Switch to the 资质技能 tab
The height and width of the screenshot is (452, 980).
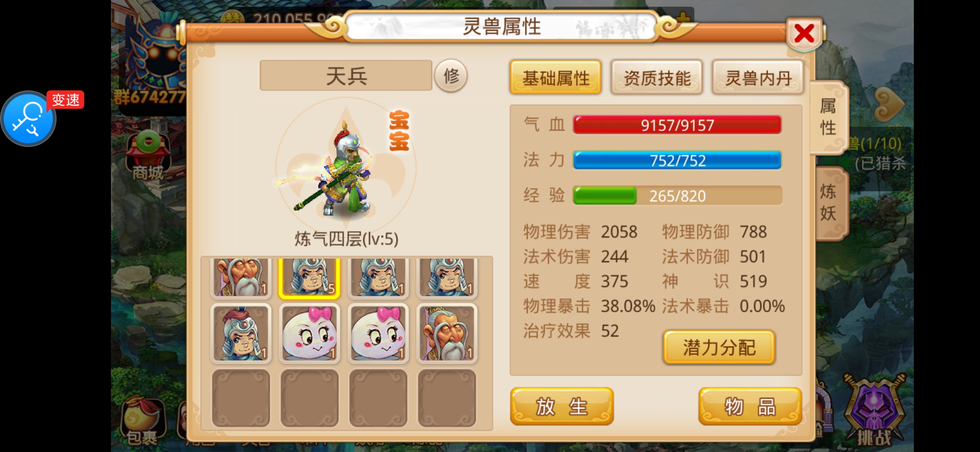657,77
